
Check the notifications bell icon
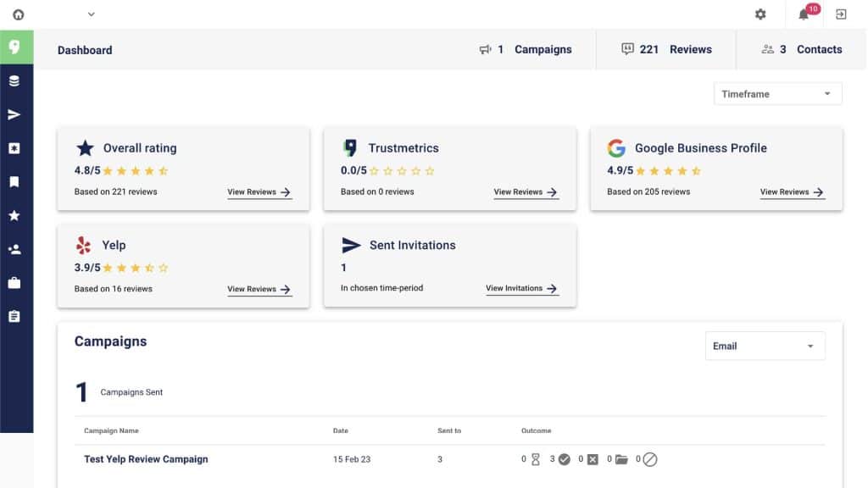pos(804,14)
